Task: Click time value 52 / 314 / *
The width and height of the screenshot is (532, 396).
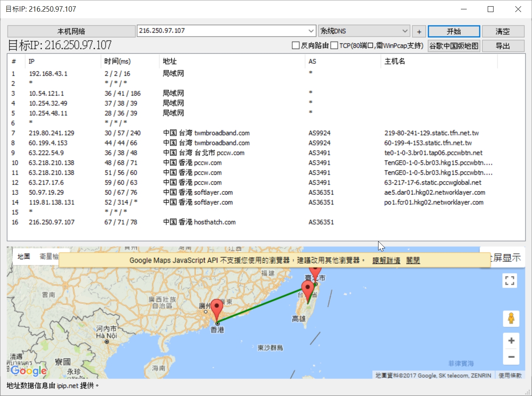Action: pyautogui.click(x=121, y=202)
